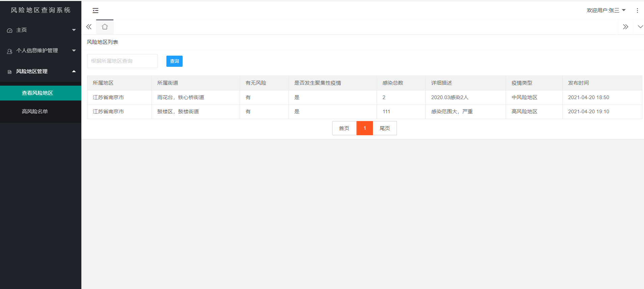The image size is (644, 289).
Task: Go to 首页 pagination button
Action: (x=344, y=128)
